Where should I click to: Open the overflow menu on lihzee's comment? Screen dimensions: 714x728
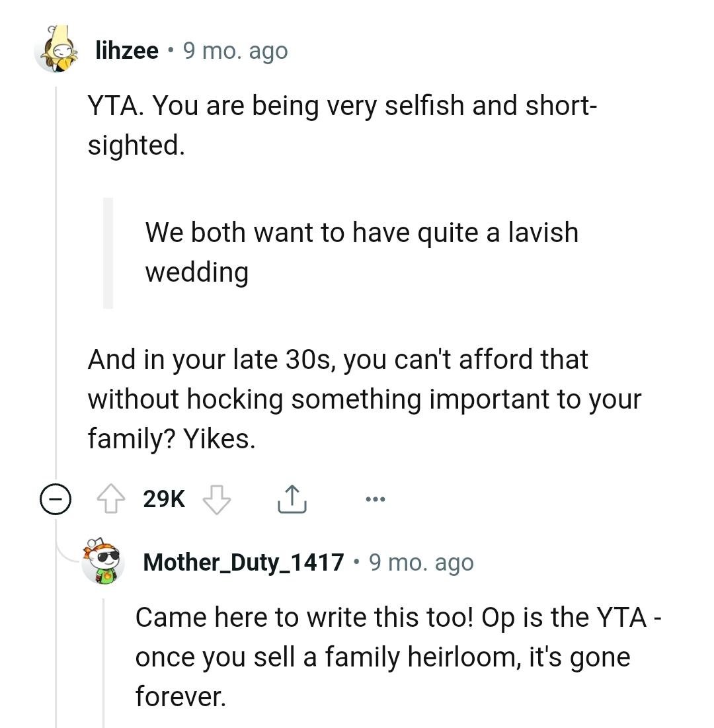click(375, 499)
